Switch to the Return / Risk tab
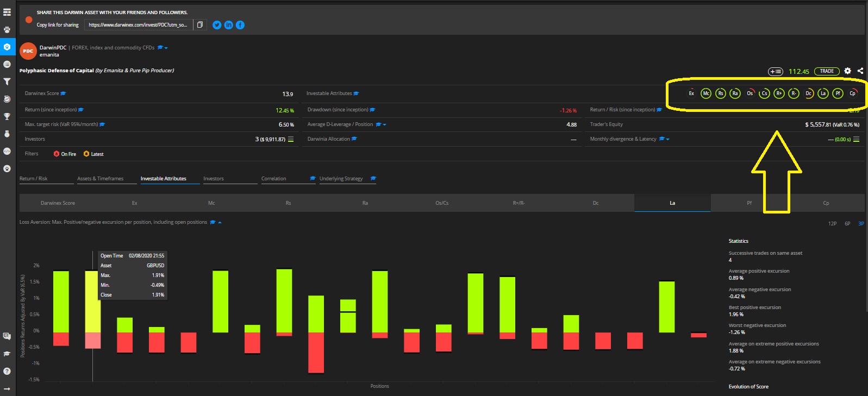This screenshot has height=396, width=868. point(34,179)
